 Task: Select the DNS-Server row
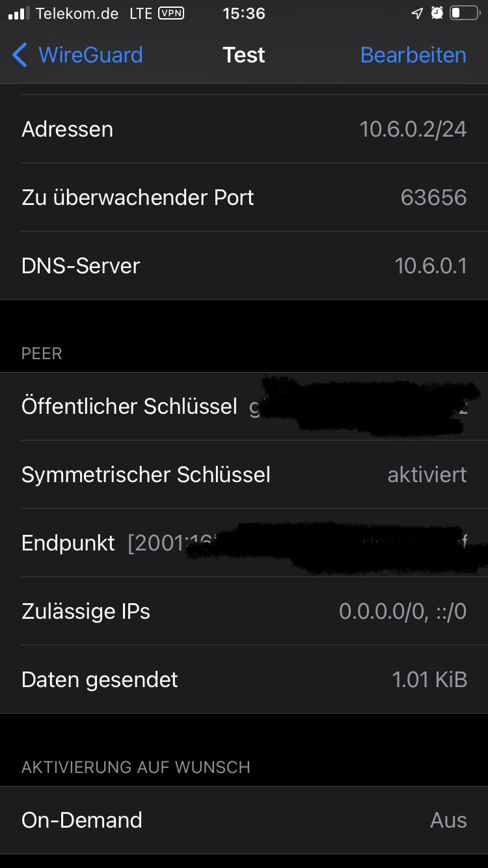pyautogui.click(x=244, y=265)
